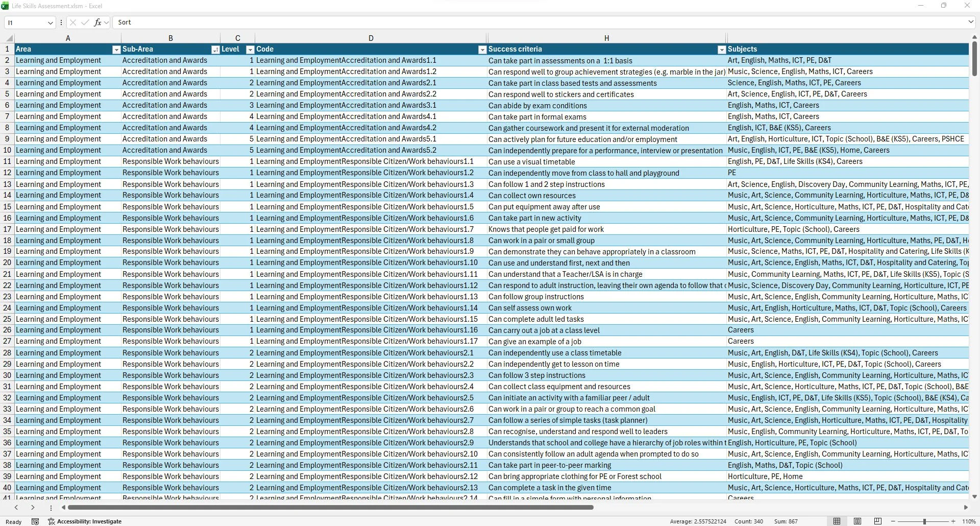Click the Insert Function fx icon
The image size is (980, 526).
(x=97, y=22)
